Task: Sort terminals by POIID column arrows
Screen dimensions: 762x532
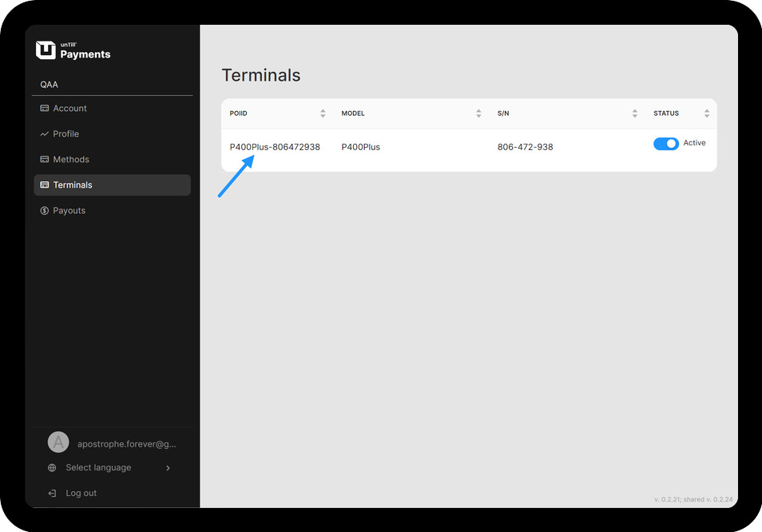Action: click(x=323, y=113)
